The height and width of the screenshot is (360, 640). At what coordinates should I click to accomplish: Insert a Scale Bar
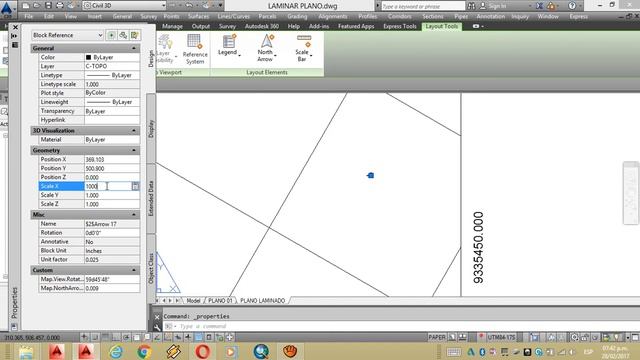[x=303, y=47]
